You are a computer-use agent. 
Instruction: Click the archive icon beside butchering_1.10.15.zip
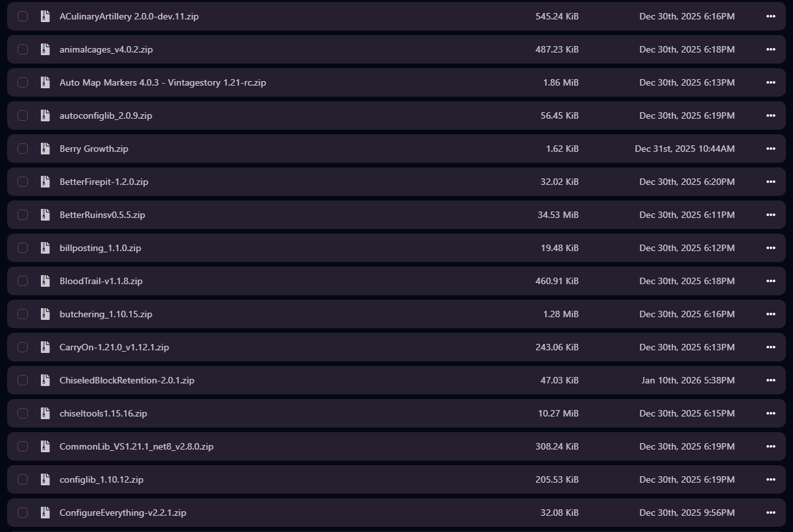pyautogui.click(x=45, y=314)
